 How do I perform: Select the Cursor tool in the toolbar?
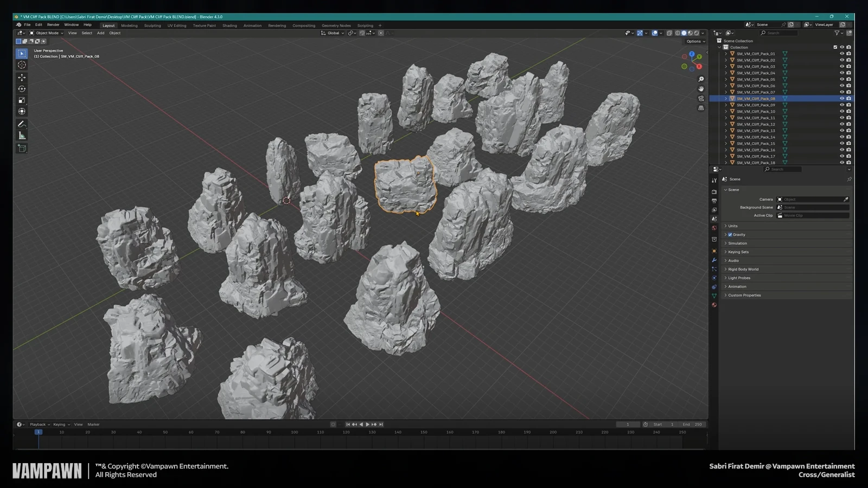point(22,65)
